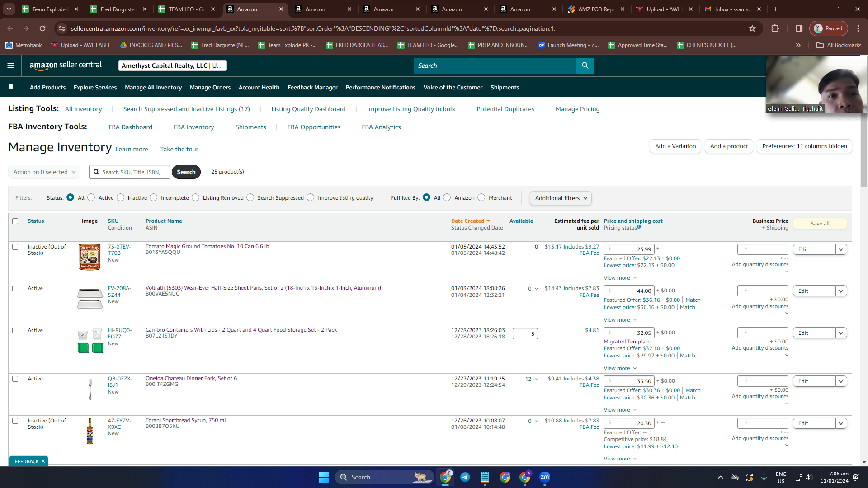Expand the Additional filters dropdown
This screenshot has height=488, width=868.
(561, 198)
